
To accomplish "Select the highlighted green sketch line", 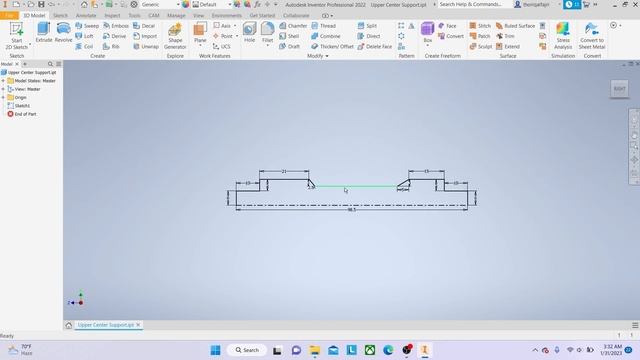I will pyautogui.click(x=356, y=186).
